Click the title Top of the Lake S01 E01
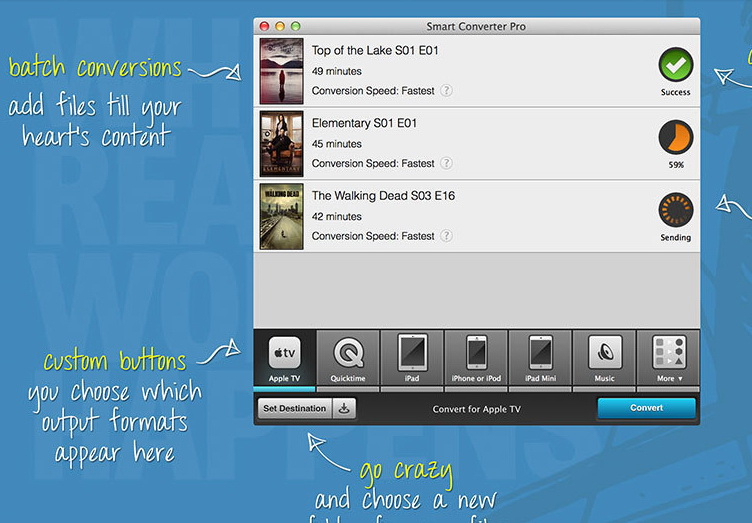The width and height of the screenshot is (752, 523). coord(375,50)
